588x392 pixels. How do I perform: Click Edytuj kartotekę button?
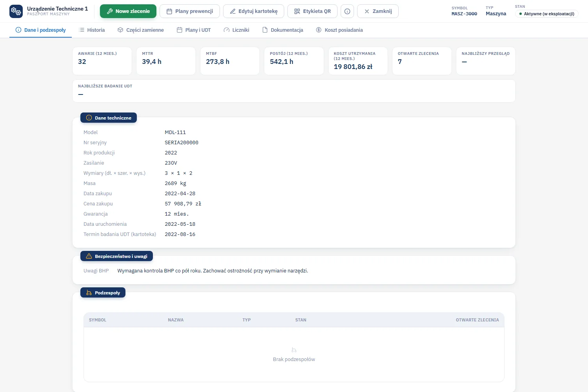click(254, 11)
